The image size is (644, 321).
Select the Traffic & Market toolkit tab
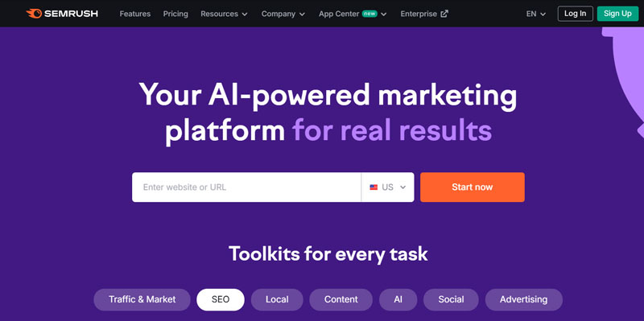coord(142,299)
